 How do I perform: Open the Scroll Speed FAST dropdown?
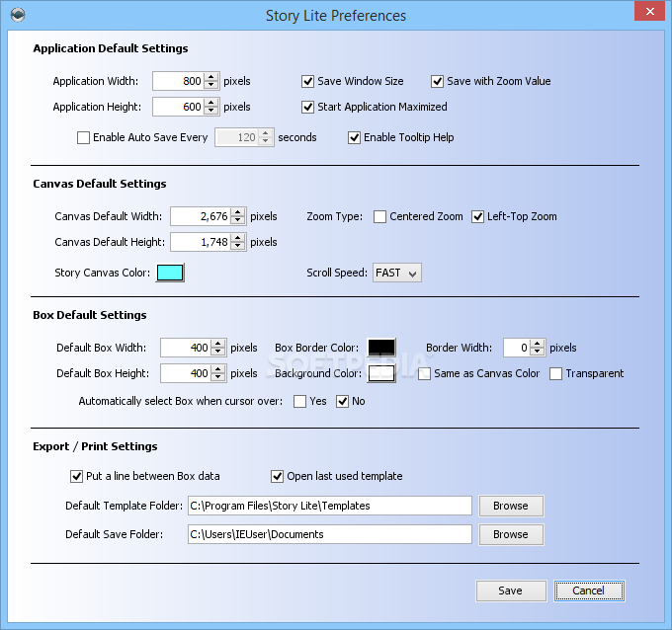click(397, 273)
